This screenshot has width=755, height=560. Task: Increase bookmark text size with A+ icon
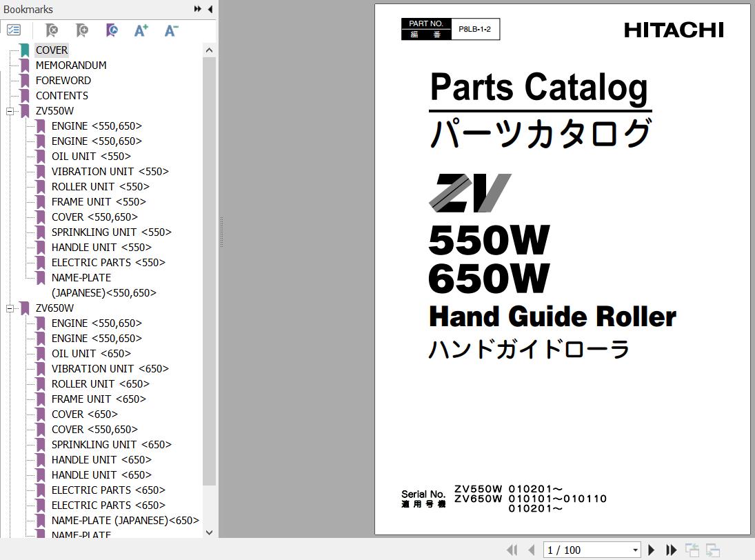pyautogui.click(x=141, y=30)
